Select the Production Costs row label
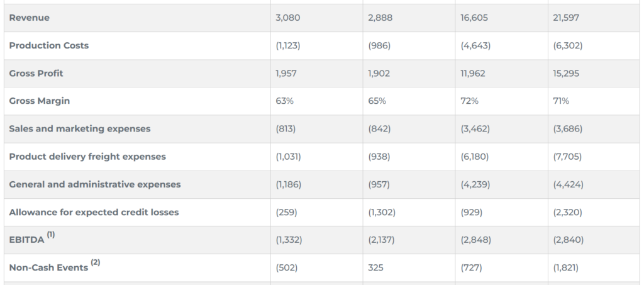Image resolution: width=644 pixels, height=285 pixels. click(48, 45)
